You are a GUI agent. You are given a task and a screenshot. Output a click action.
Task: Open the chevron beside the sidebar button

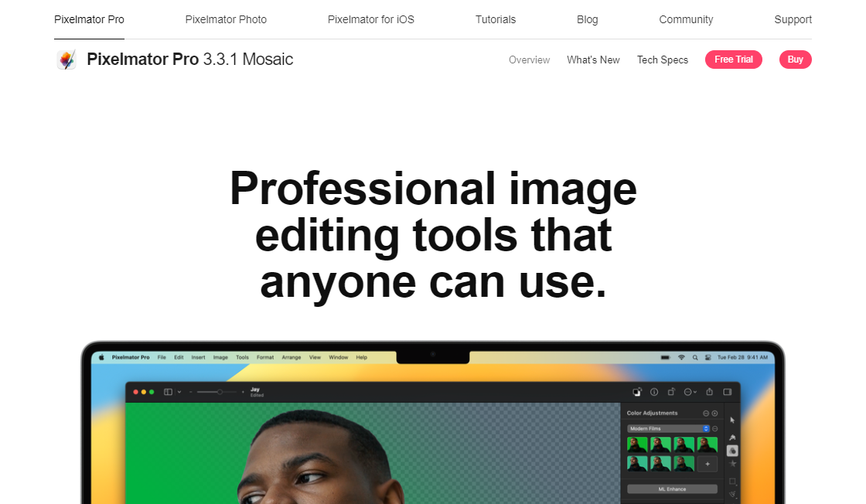point(179,392)
